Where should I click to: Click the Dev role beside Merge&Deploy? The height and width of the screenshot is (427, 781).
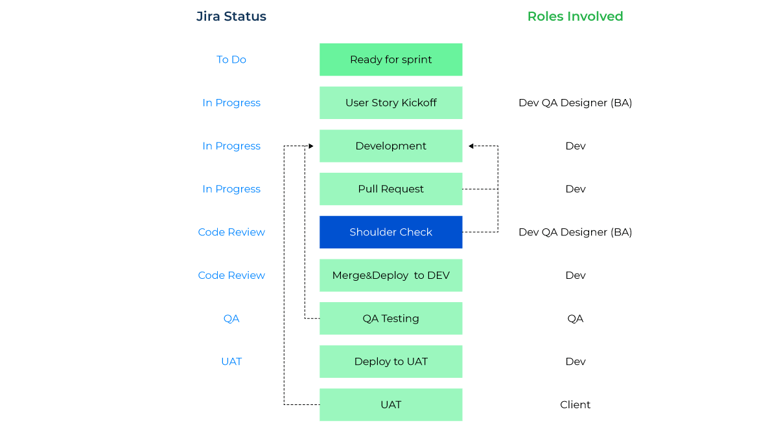pyautogui.click(x=575, y=275)
